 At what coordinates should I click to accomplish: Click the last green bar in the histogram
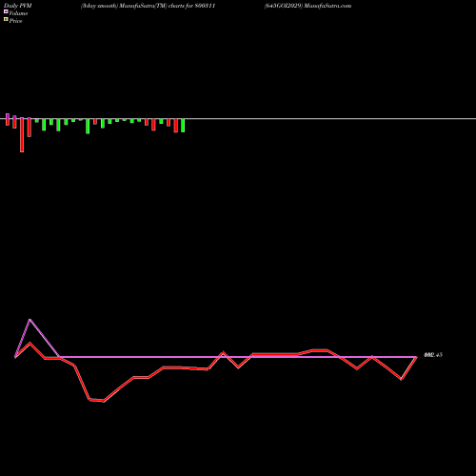tap(183, 126)
